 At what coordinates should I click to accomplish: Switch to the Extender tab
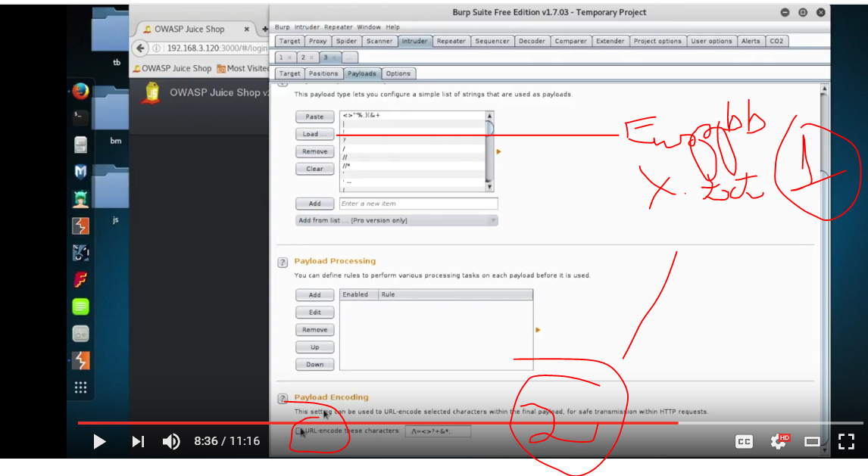click(610, 41)
